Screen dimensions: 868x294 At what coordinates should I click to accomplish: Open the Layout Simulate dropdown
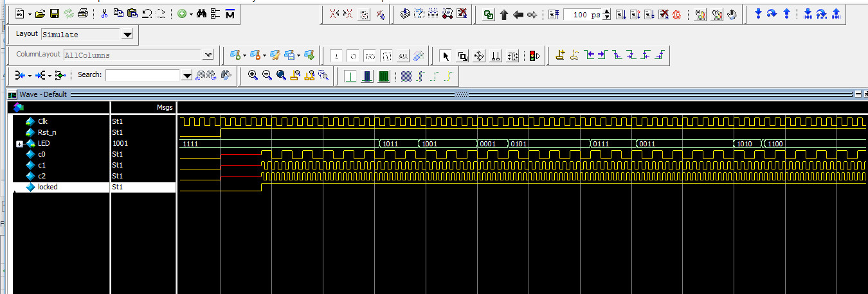127,35
